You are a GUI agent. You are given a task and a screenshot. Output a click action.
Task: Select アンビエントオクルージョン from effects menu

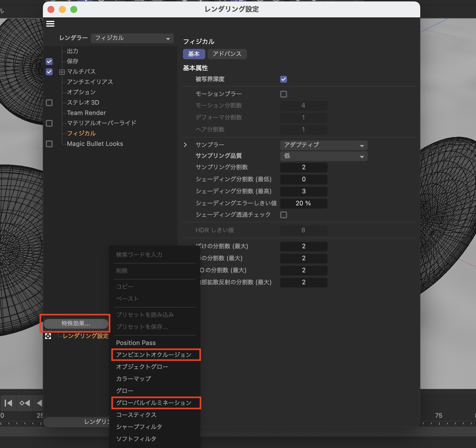[x=154, y=355]
